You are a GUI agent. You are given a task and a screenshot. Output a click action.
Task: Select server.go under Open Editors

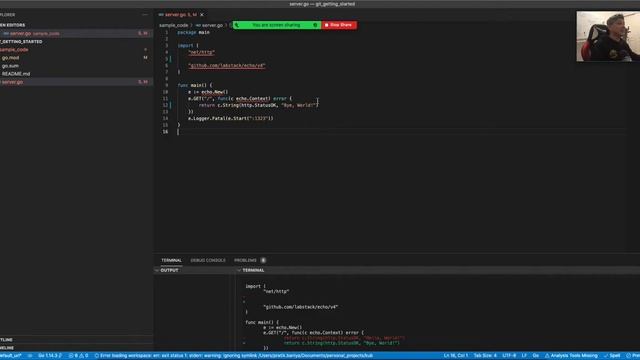76,33
